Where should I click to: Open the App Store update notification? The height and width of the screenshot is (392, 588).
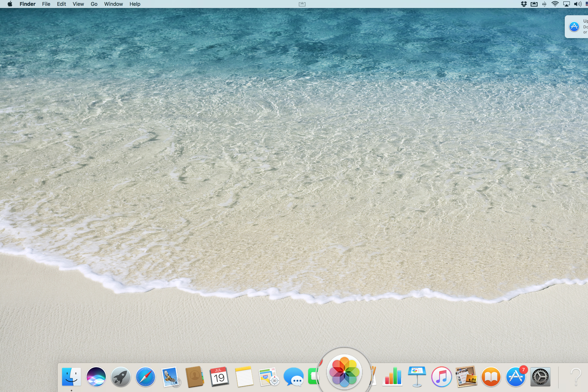point(576,26)
